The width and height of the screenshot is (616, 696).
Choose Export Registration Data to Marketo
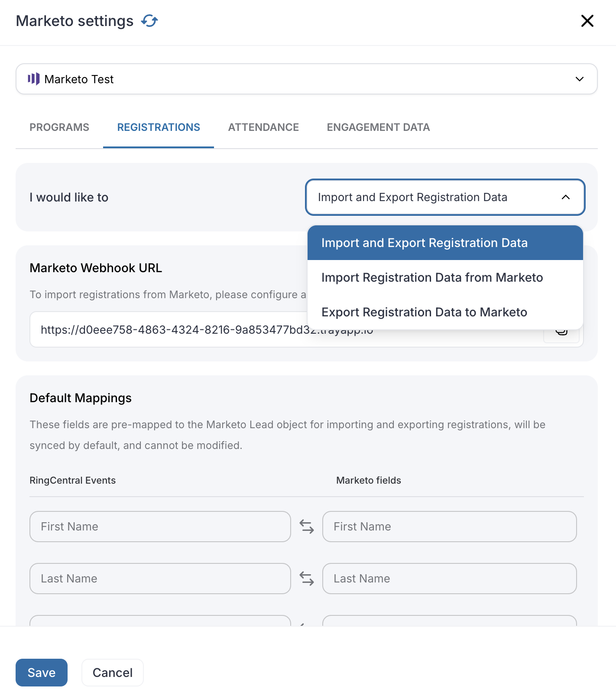(445, 312)
